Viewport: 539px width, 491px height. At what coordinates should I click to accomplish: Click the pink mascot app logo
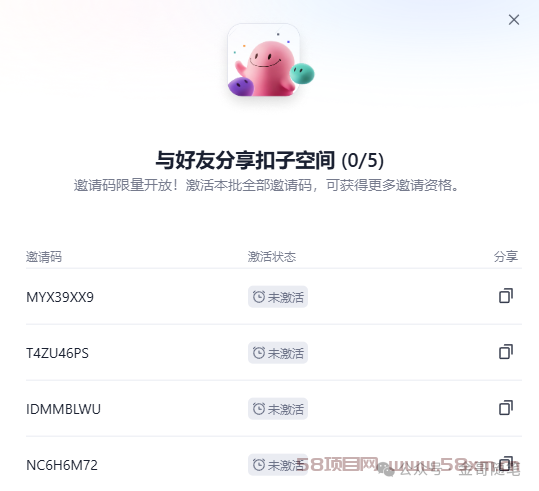[266, 60]
